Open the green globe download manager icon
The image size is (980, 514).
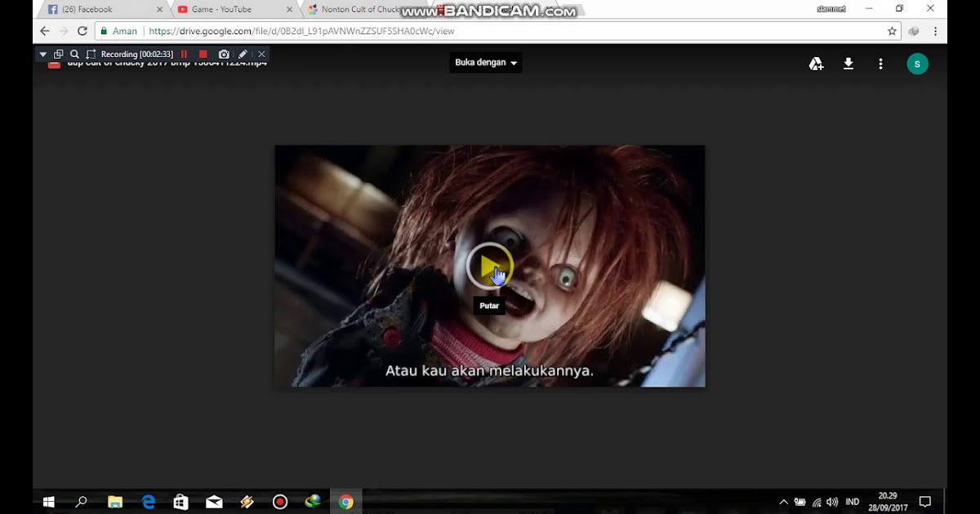(313, 502)
